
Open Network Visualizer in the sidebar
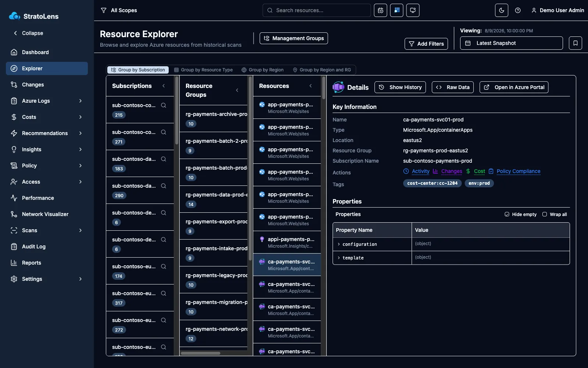pos(47,214)
